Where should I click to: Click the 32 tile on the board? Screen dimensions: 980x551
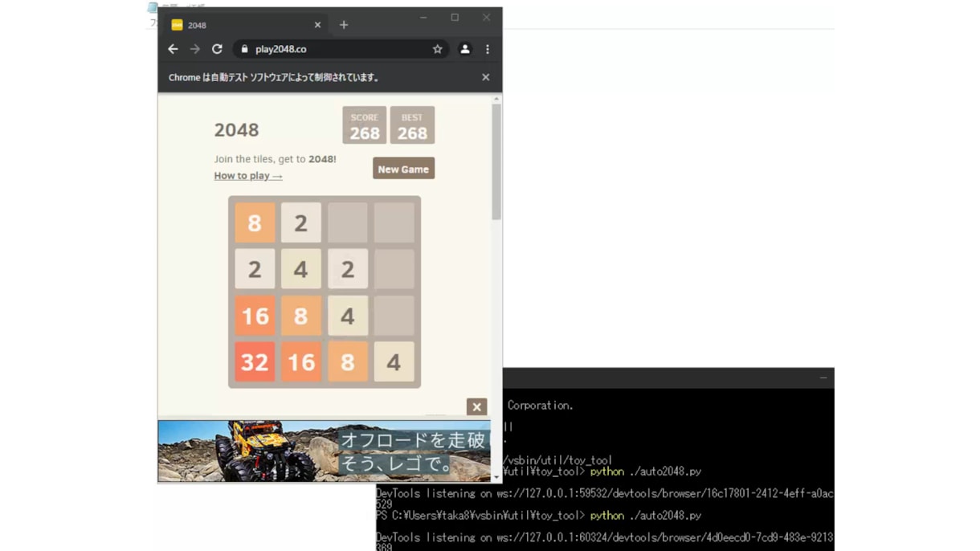[255, 361]
